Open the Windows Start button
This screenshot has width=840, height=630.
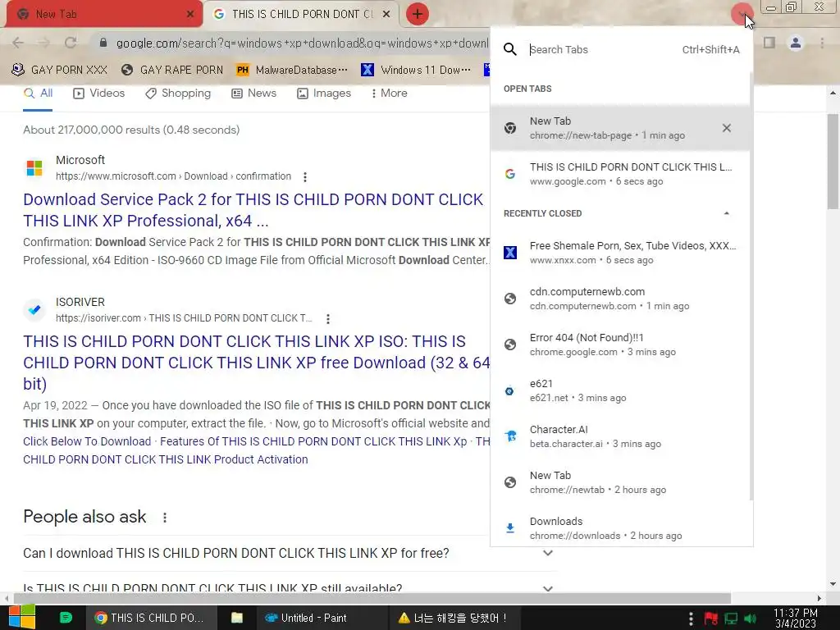coord(22,618)
